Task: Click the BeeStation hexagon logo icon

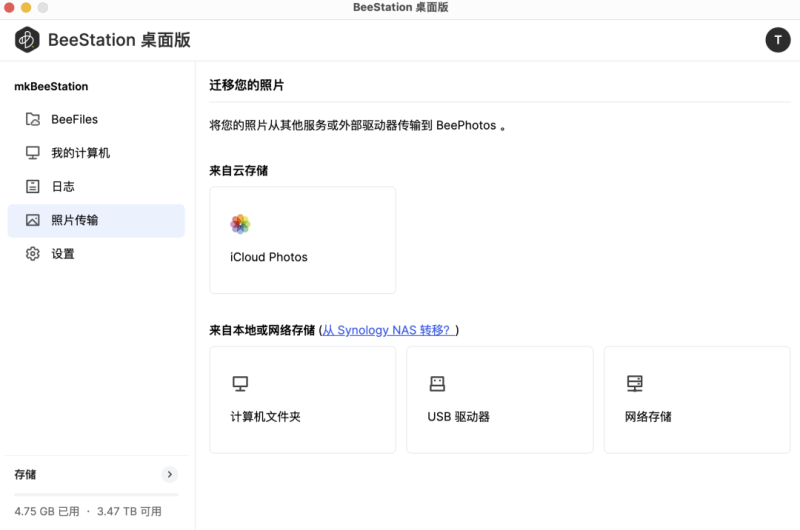Action: [x=27, y=40]
